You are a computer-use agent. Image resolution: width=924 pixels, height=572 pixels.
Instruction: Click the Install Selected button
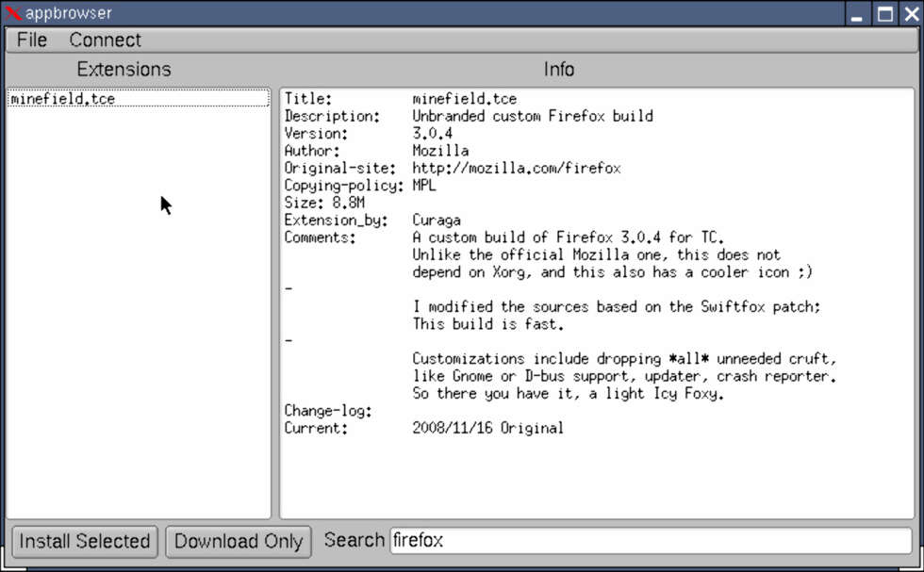(85, 541)
